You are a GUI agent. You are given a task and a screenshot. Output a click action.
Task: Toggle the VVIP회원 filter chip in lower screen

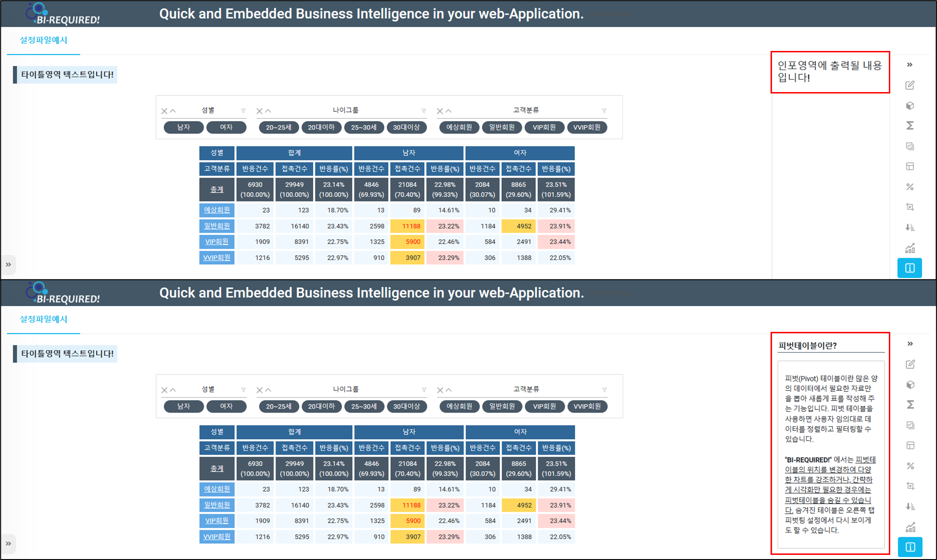point(587,406)
